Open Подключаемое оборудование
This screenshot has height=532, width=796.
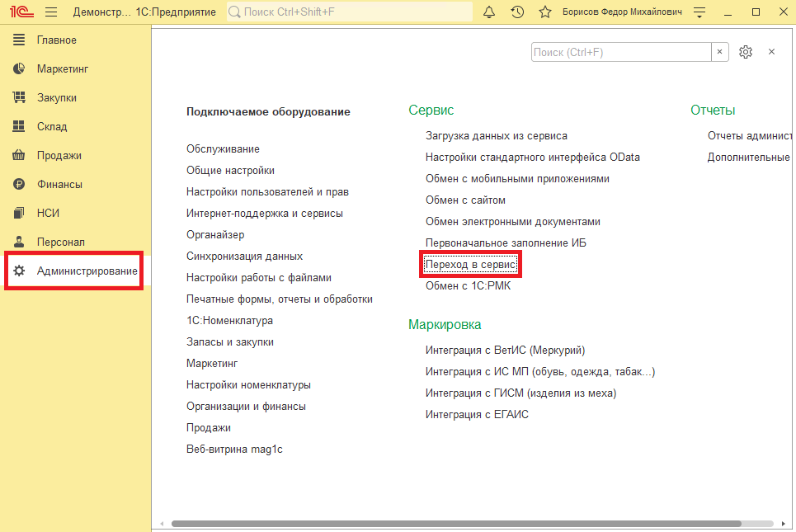point(268,111)
